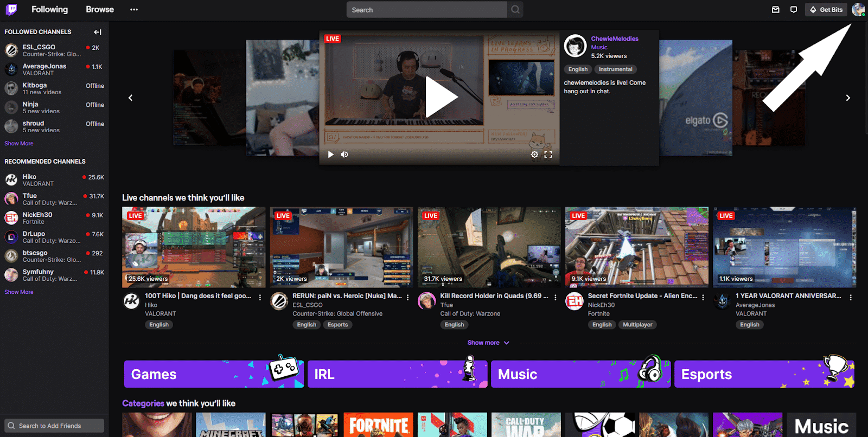
Task: Click the search magnifier button
Action: pos(515,10)
